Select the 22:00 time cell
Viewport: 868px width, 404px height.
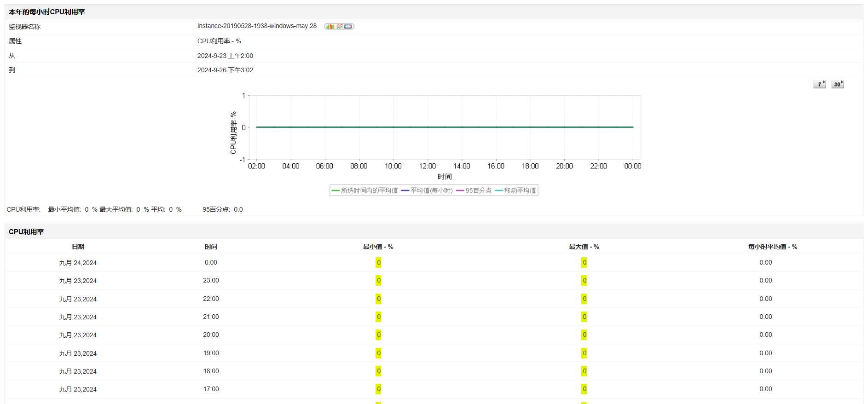tap(211, 299)
